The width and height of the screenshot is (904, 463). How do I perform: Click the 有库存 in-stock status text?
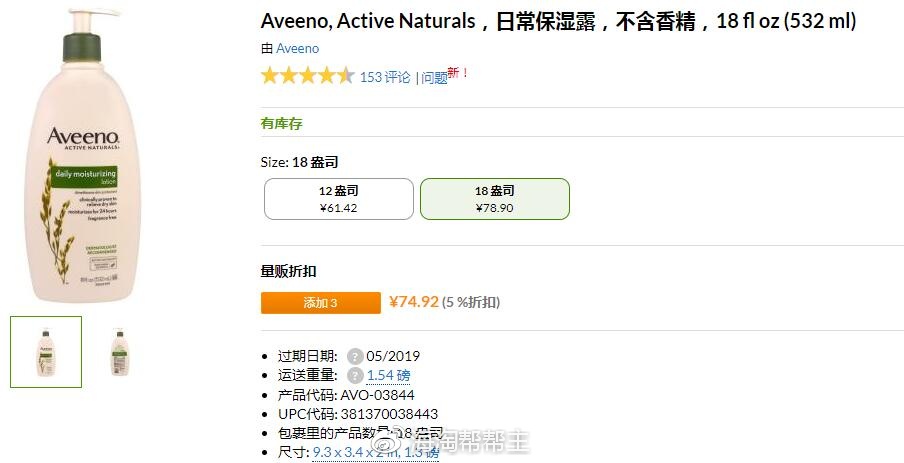pyautogui.click(x=281, y=123)
